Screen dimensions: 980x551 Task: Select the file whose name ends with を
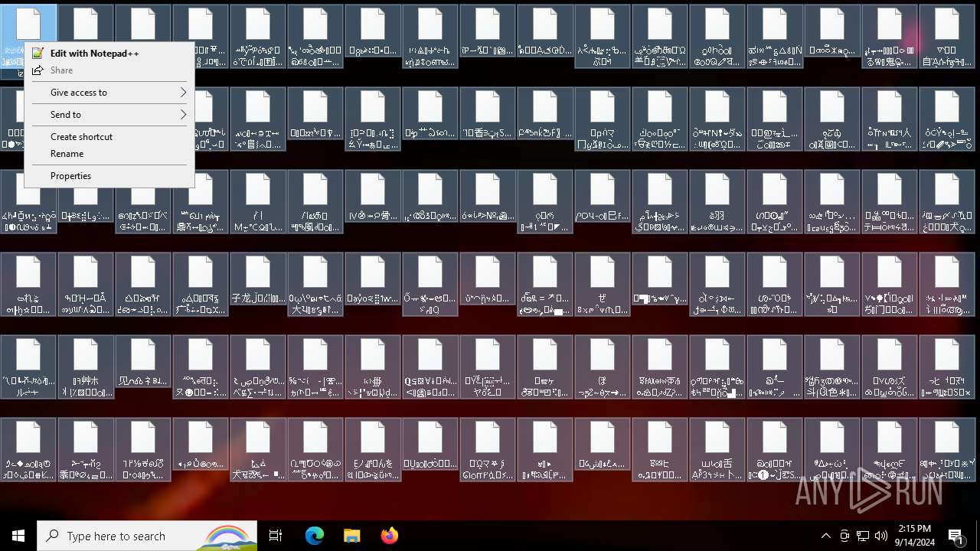point(373,450)
